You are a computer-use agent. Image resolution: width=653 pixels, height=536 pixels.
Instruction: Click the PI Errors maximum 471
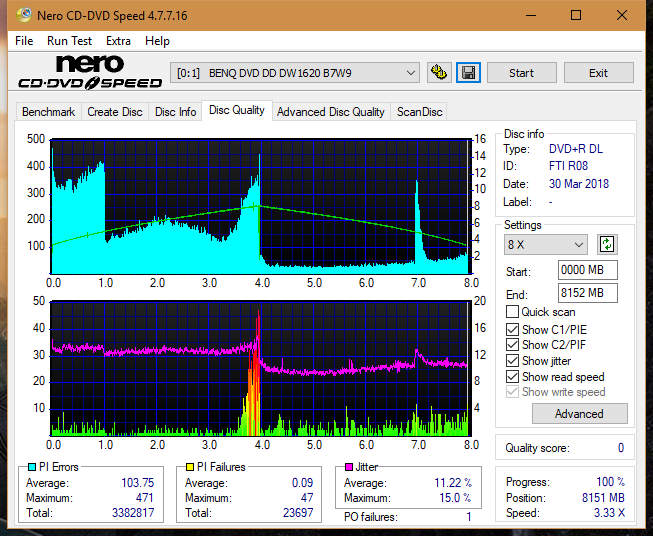point(145,498)
